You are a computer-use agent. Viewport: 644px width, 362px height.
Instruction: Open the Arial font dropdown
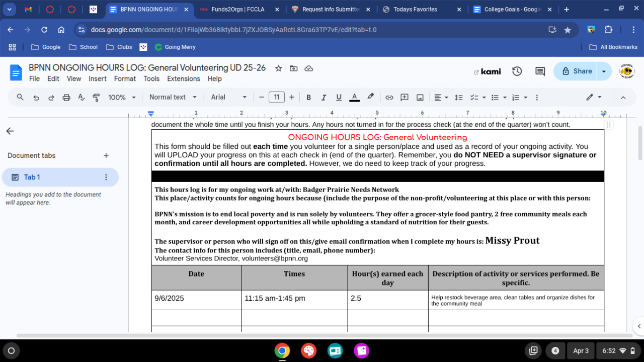[229, 98]
